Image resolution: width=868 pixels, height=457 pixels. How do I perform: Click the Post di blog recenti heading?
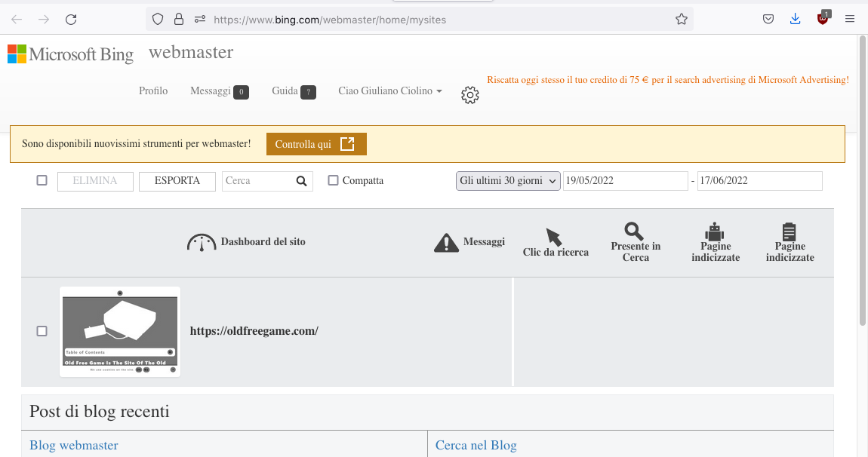coord(99,412)
